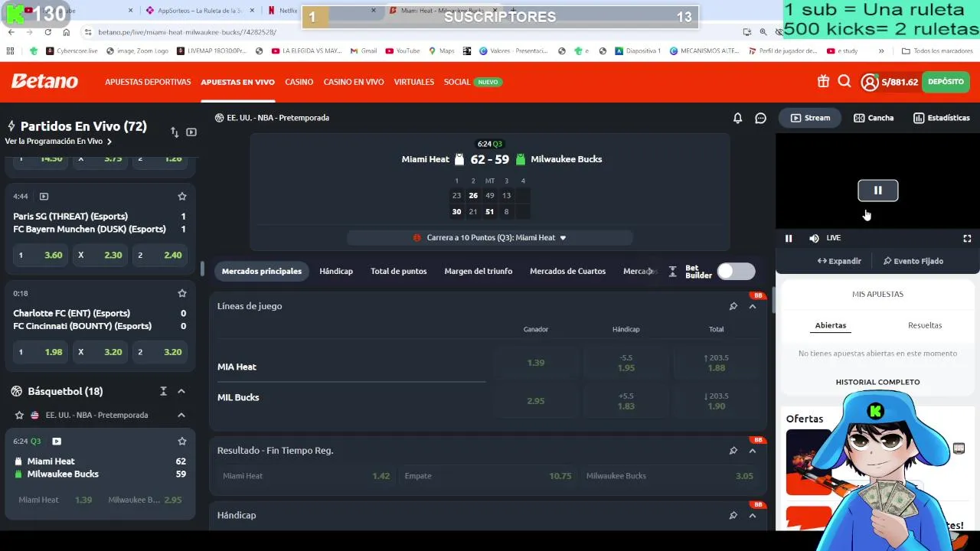Switch to Resueltas bets tab
Screen dimensions: 980x551
(925, 325)
